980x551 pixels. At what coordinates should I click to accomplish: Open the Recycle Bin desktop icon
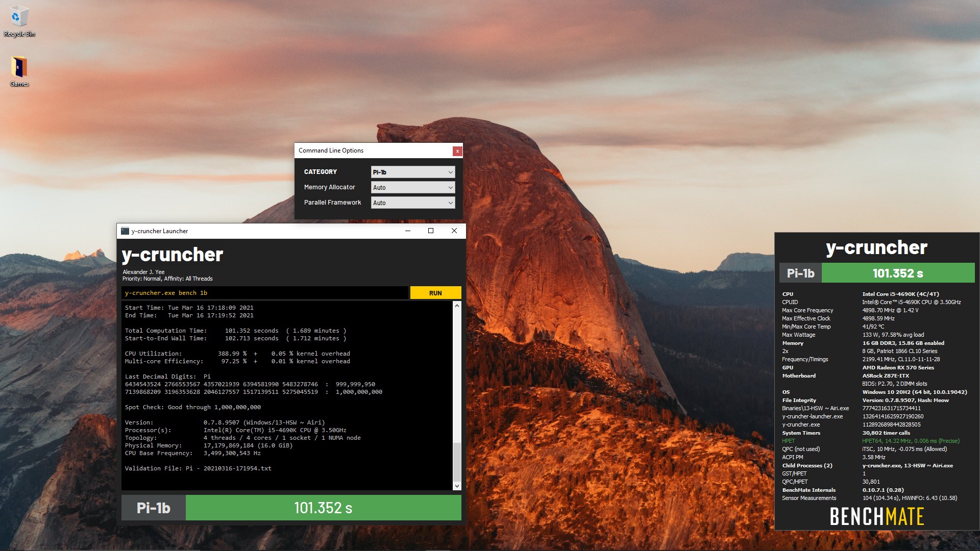pos(19,21)
